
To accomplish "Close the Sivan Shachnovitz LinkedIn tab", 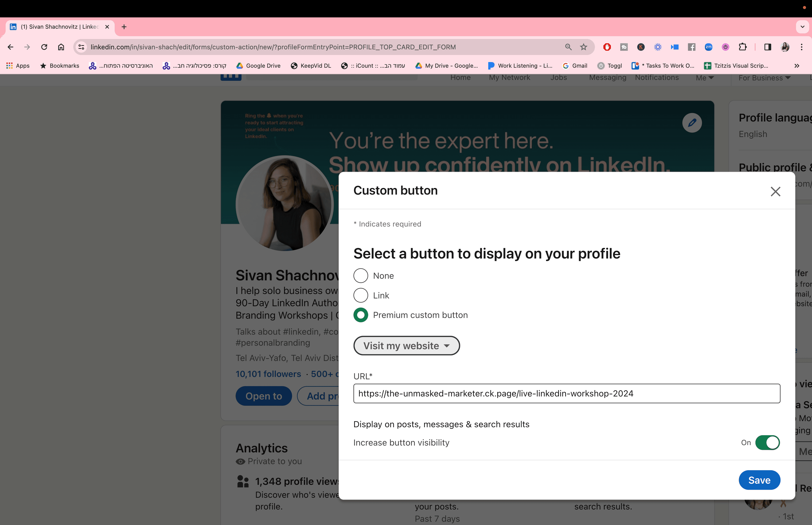I will [x=107, y=27].
